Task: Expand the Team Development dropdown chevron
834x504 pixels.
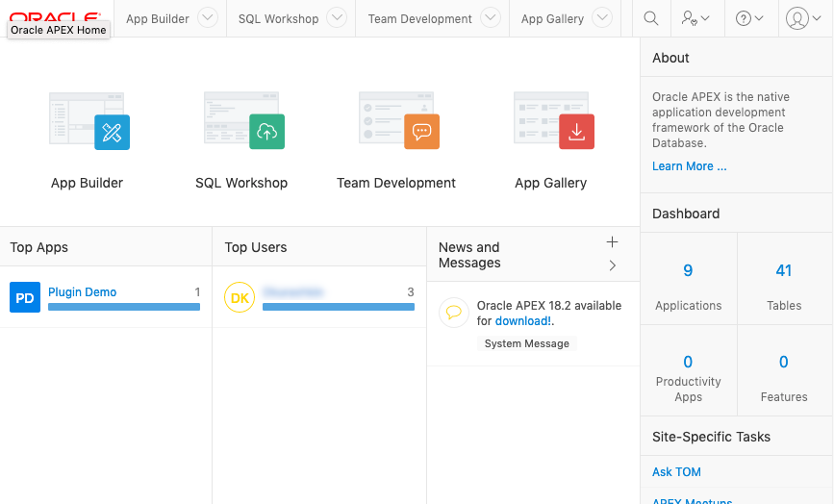Action: tap(491, 18)
